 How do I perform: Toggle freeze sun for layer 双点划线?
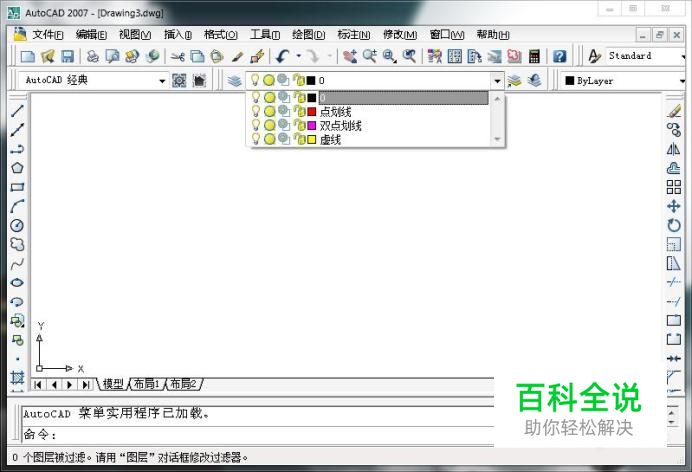[x=269, y=125]
